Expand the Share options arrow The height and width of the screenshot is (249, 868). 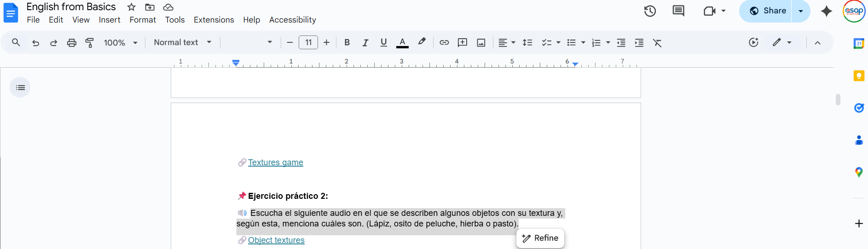[x=801, y=11]
